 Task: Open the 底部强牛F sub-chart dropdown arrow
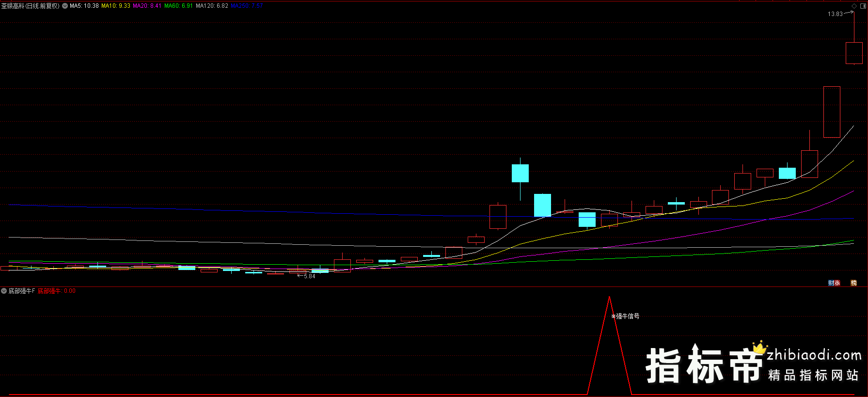[x=4, y=291]
